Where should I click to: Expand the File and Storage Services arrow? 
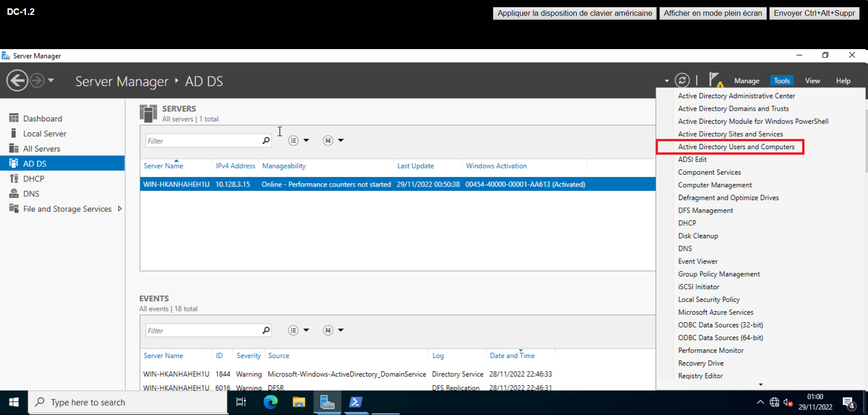(120, 209)
